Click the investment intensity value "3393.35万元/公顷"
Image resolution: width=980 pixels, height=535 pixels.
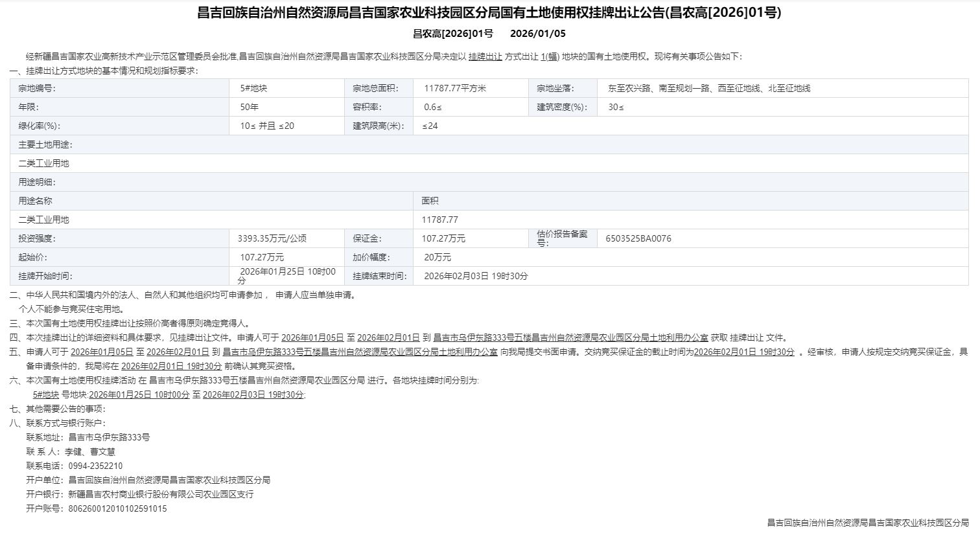[272, 238]
